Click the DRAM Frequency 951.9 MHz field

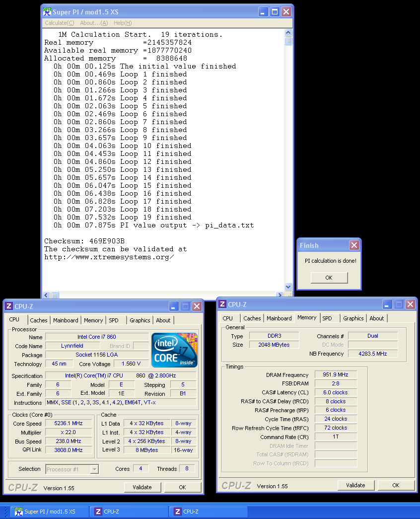pos(336,374)
